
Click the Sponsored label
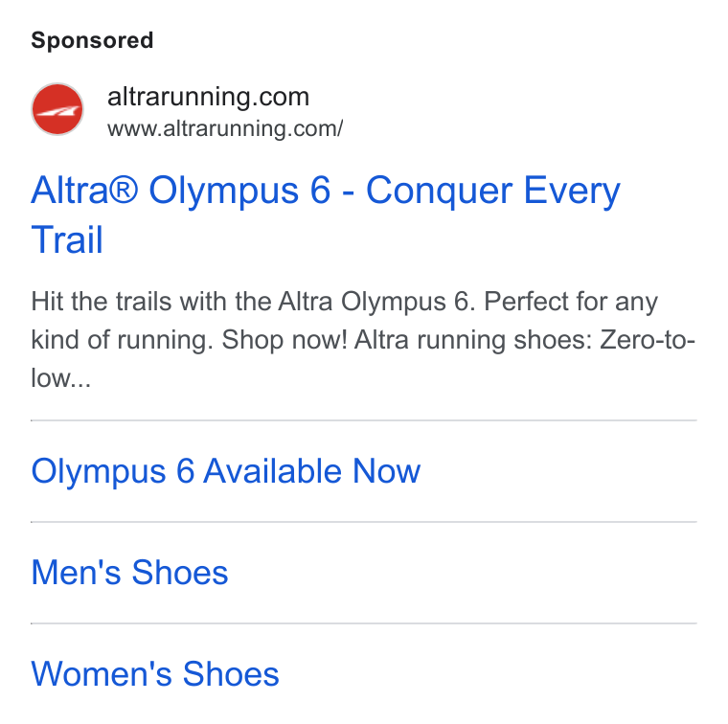point(92,40)
